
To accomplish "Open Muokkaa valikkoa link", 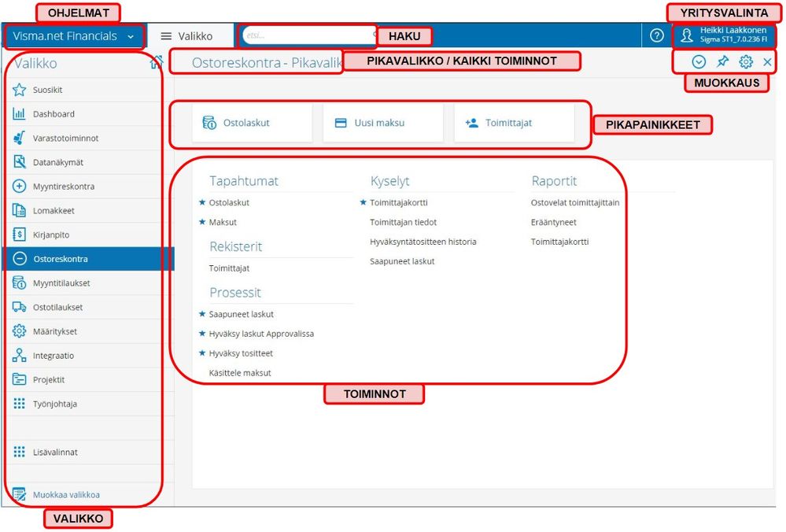I will click(x=66, y=494).
